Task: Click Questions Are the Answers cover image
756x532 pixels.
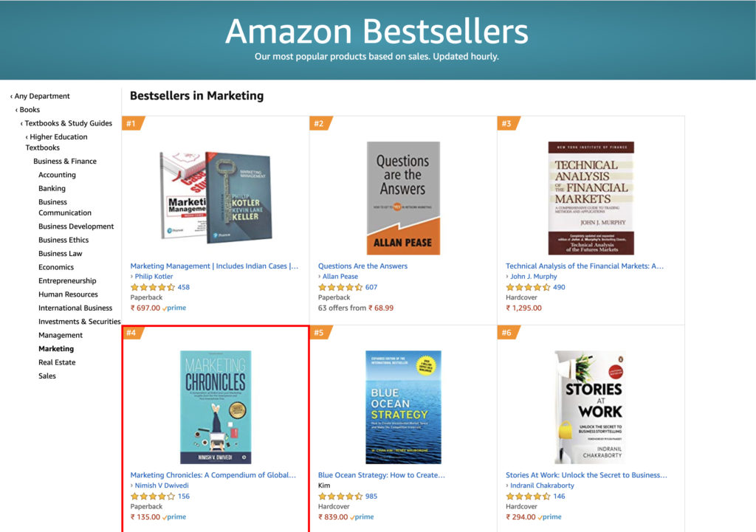Action: coord(403,198)
